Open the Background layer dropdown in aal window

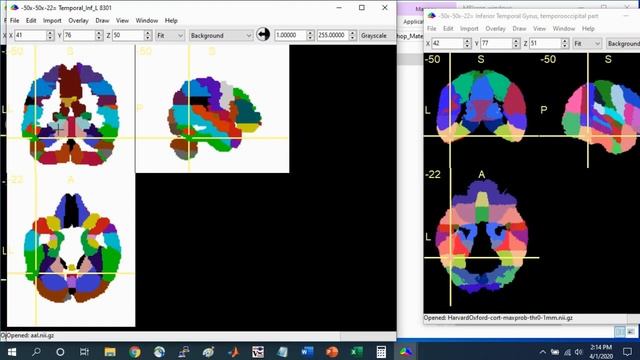(x=220, y=36)
